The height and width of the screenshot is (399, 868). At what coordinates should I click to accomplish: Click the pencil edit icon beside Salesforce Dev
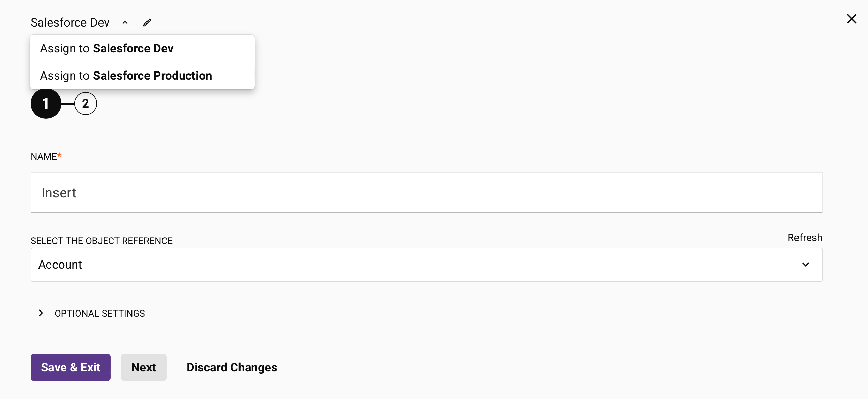point(147,22)
